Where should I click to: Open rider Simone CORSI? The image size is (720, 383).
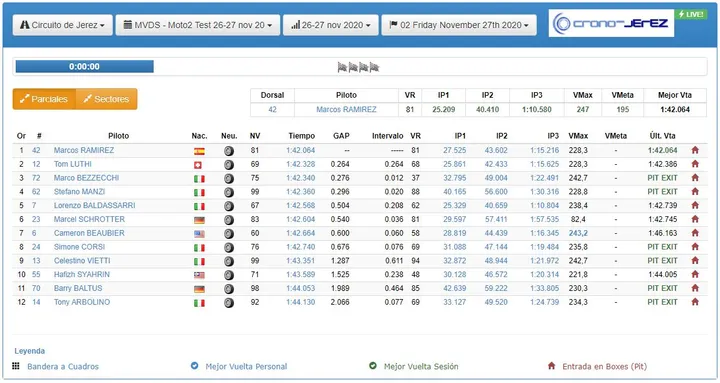coord(79,247)
